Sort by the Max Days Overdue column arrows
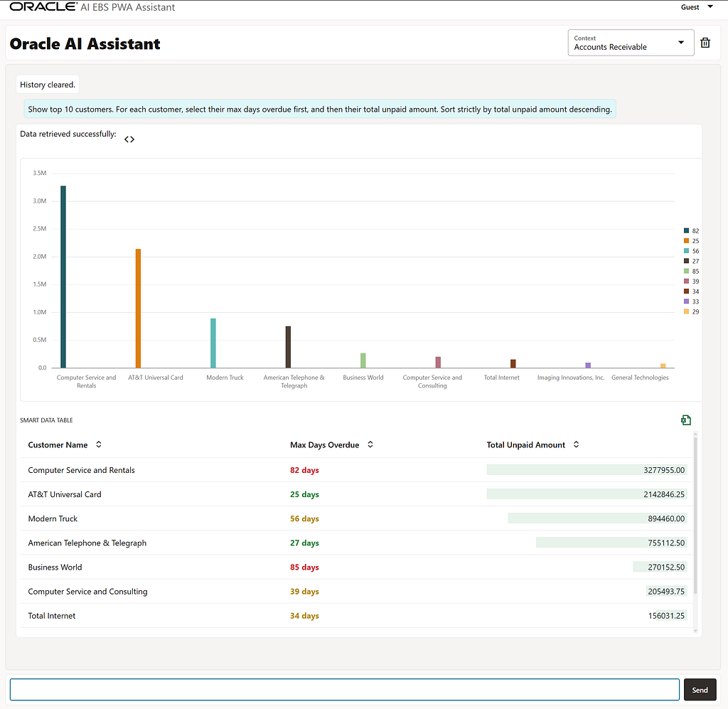 coord(370,444)
